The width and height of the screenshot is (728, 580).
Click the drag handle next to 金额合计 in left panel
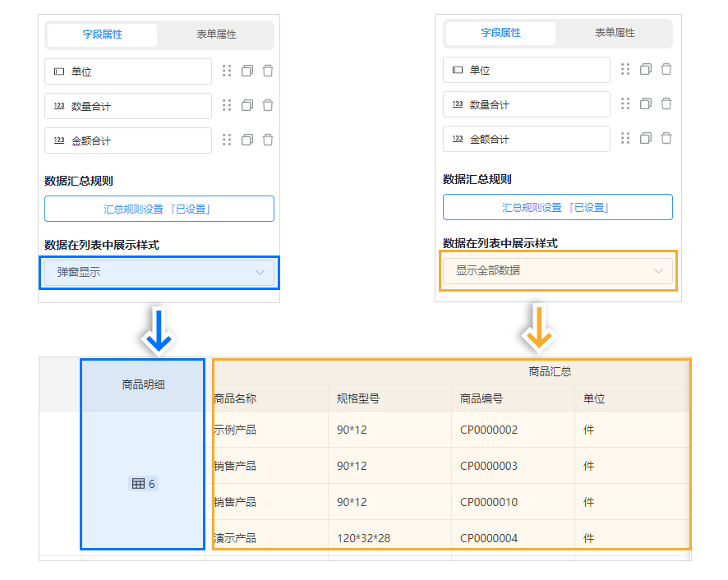(x=228, y=140)
